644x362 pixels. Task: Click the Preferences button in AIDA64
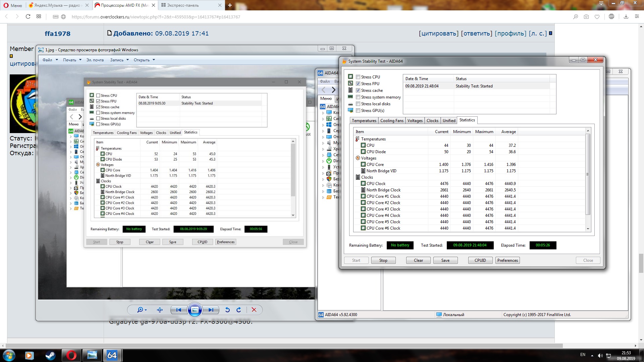coord(507,260)
